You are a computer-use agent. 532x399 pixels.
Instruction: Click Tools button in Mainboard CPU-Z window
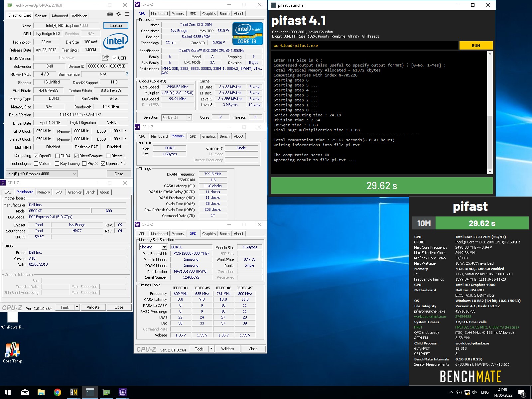(x=65, y=307)
